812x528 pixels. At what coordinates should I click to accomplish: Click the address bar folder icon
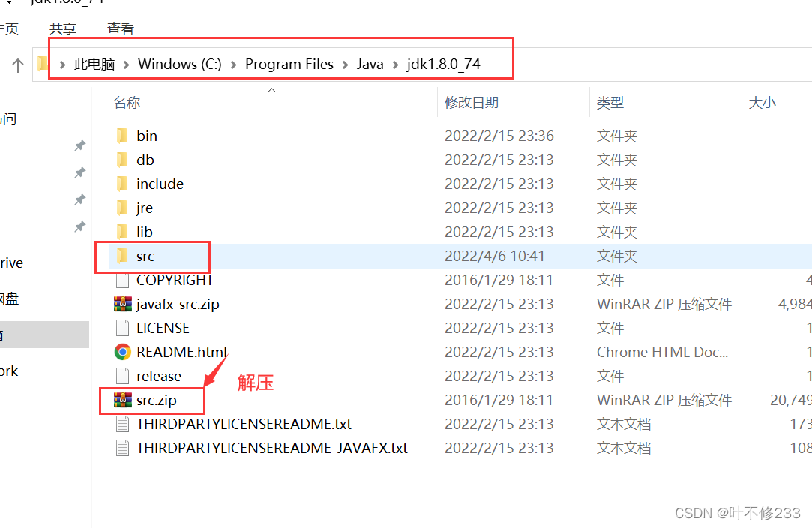coord(43,64)
